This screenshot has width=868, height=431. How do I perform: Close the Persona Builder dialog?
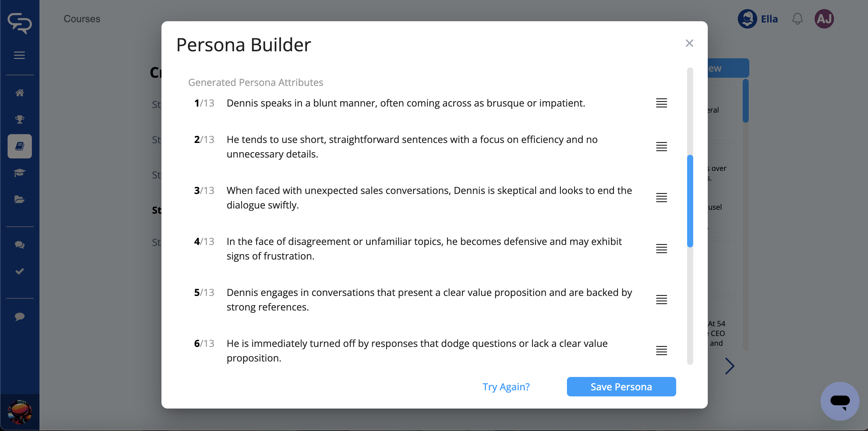[689, 43]
